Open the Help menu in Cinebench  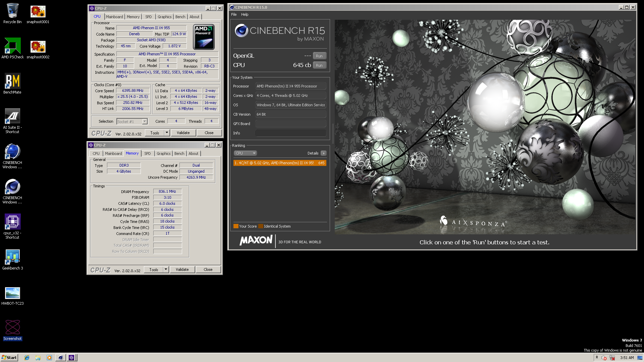245,14
